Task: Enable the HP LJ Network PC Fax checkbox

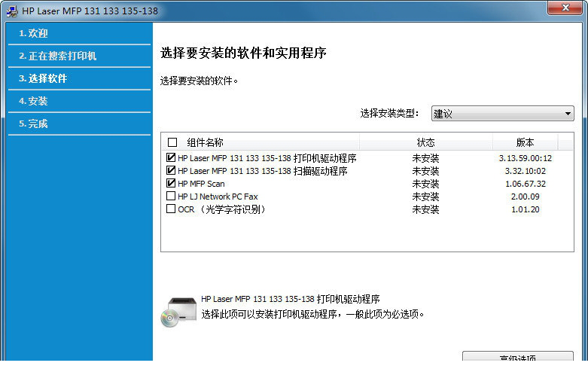Action: click(171, 196)
